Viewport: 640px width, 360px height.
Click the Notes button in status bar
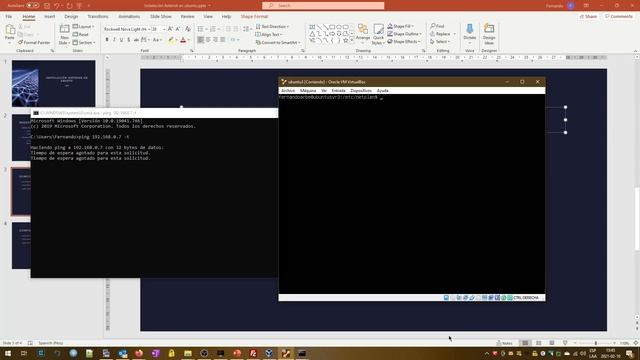[504, 343]
